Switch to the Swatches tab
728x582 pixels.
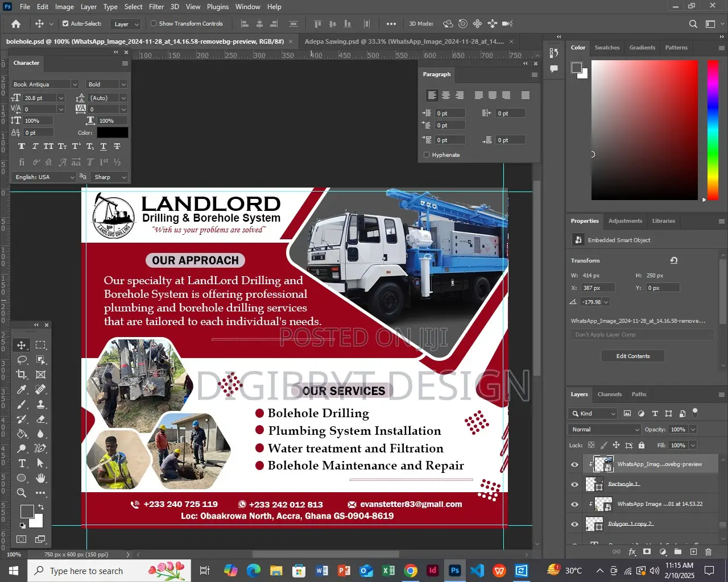pyautogui.click(x=607, y=47)
